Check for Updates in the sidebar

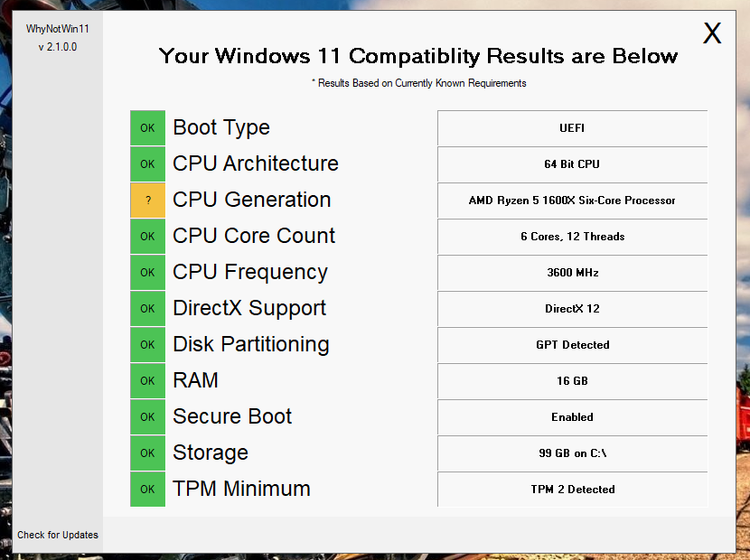58,535
